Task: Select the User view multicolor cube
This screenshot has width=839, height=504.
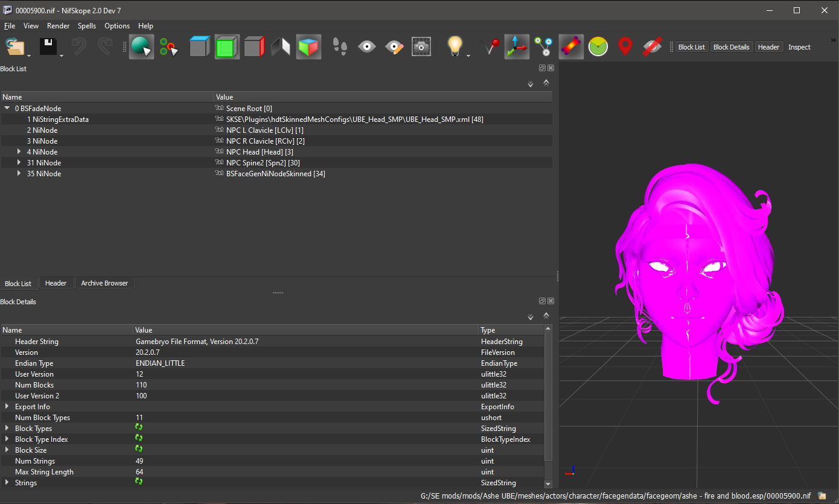Action: 308,47
